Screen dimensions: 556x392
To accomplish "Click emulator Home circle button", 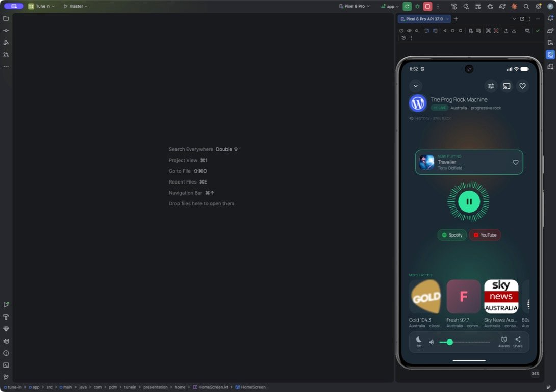I will point(452,31).
